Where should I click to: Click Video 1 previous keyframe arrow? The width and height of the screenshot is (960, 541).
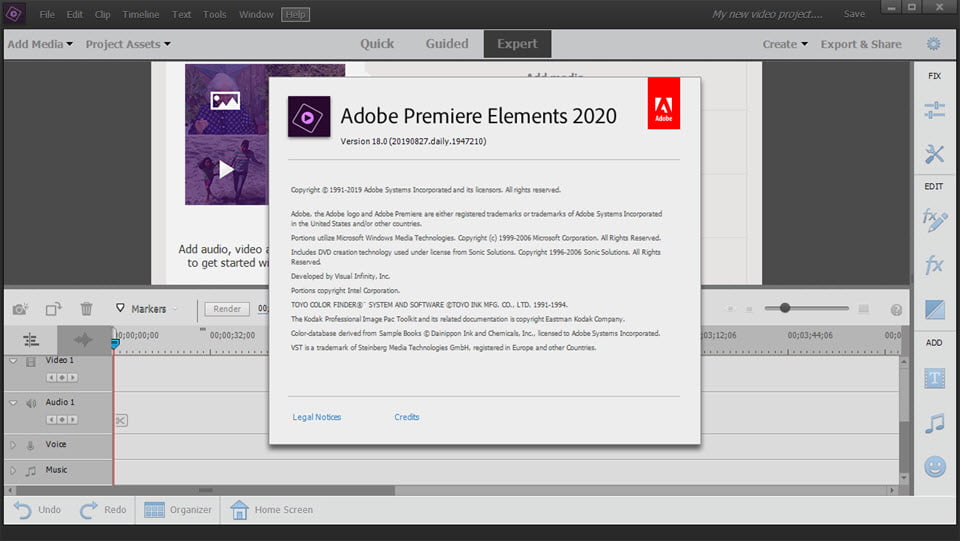coord(51,378)
